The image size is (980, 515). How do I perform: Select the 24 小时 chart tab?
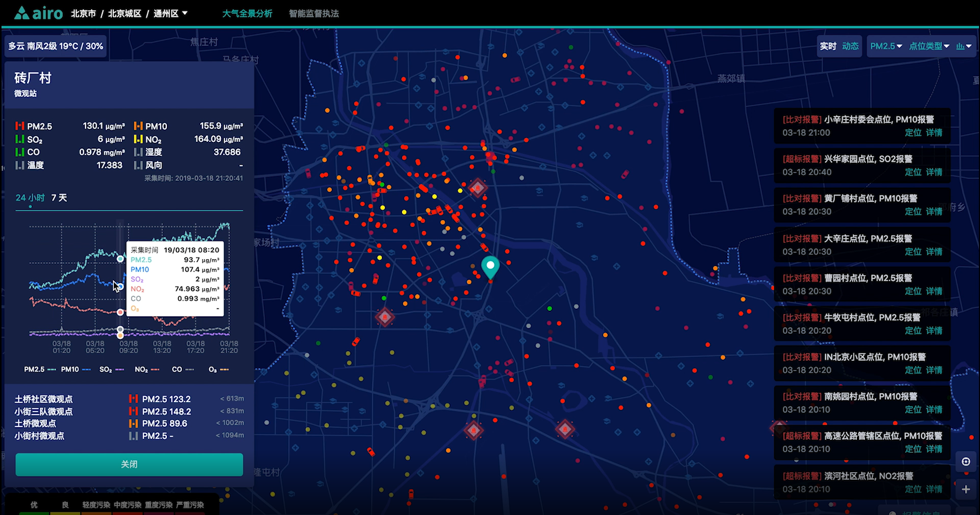click(x=30, y=198)
